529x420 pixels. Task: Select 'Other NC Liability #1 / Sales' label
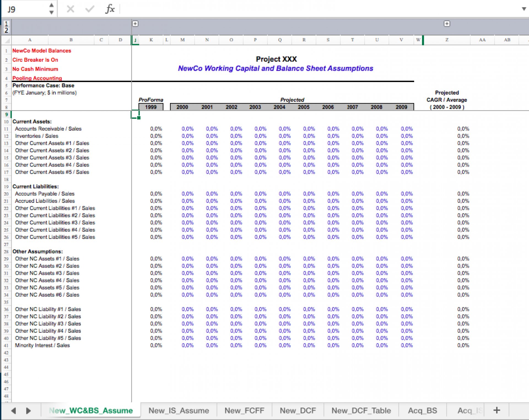click(x=48, y=309)
